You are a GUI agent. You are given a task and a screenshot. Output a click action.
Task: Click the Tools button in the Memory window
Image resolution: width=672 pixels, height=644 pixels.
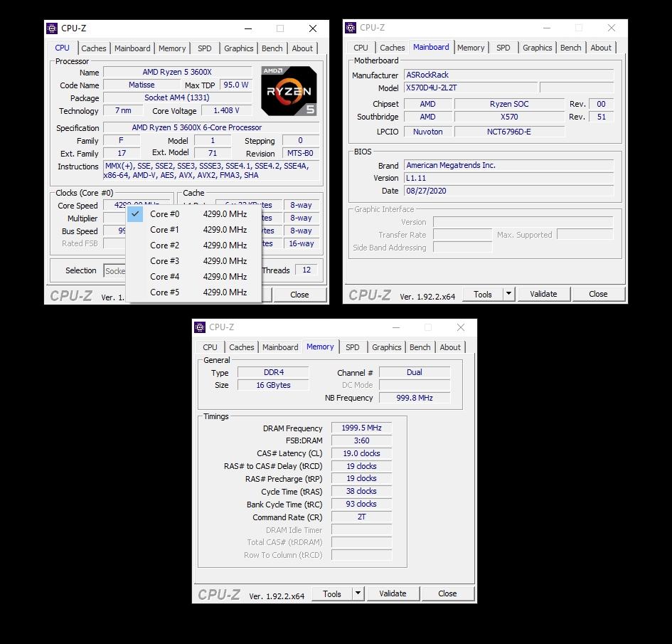(x=331, y=594)
